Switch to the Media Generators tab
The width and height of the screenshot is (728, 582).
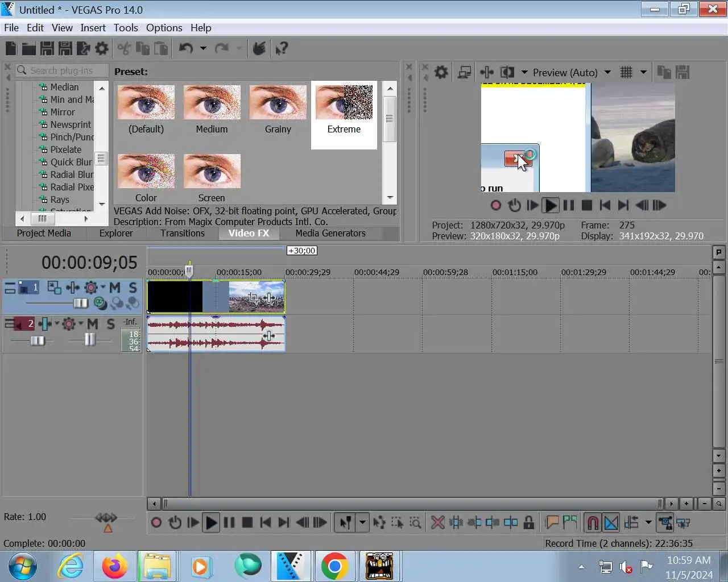coord(330,233)
